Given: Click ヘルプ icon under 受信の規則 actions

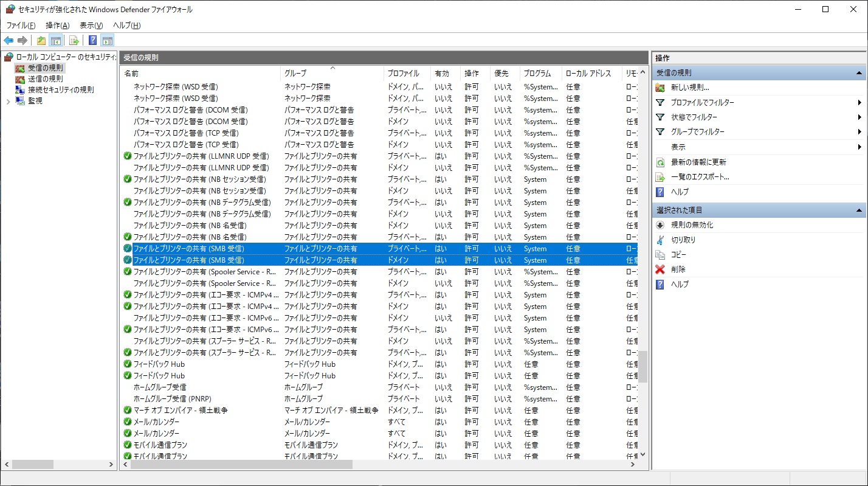Looking at the screenshot, I should click(x=660, y=192).
